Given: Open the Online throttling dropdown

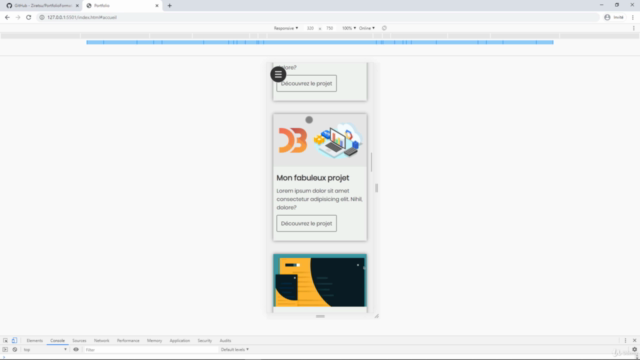Looking at the screenshot, I should tap(367, 28).
